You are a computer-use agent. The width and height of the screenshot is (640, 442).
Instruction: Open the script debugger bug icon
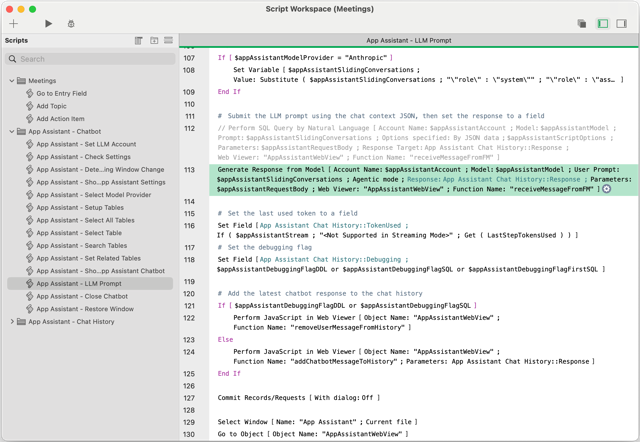(71, 24)
